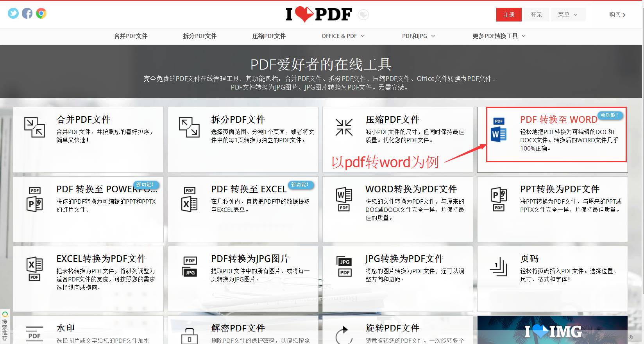Open 合并PDF文件 in the navigation bar
644x344 pixels.
click(131, 36)
